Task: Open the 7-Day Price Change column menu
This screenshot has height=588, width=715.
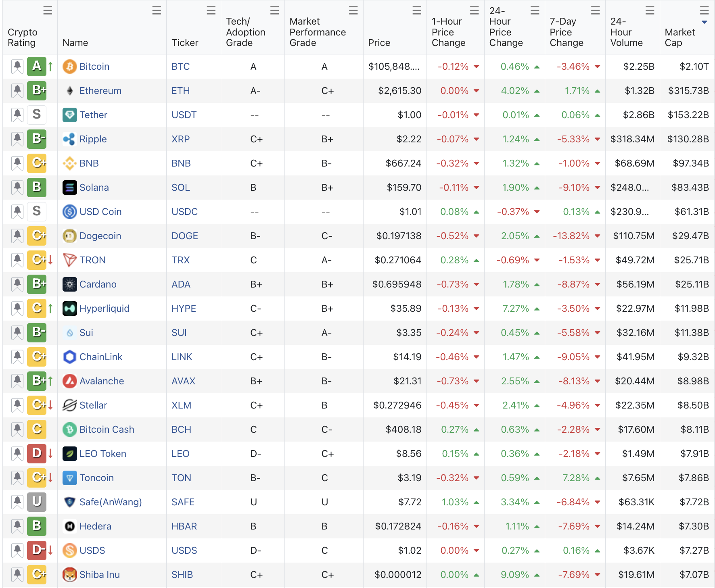Action: (x=596, y=10)
